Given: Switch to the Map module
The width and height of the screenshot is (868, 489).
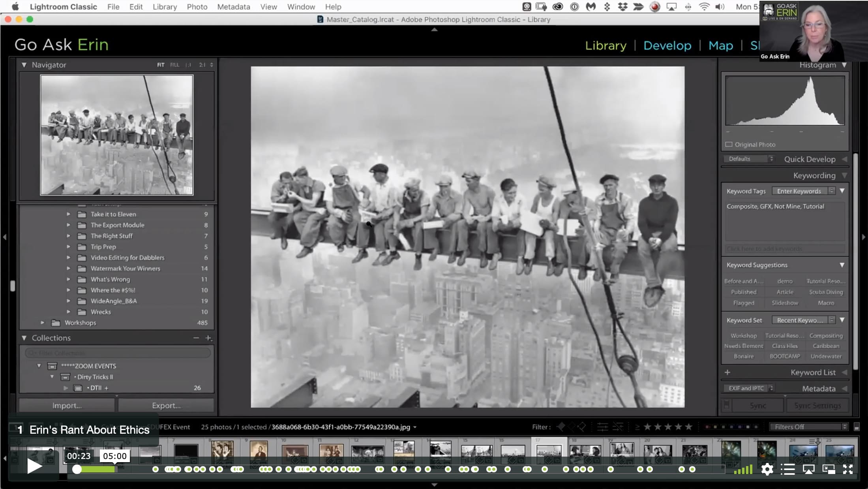Looking at the screenshot, I should 721,45.
